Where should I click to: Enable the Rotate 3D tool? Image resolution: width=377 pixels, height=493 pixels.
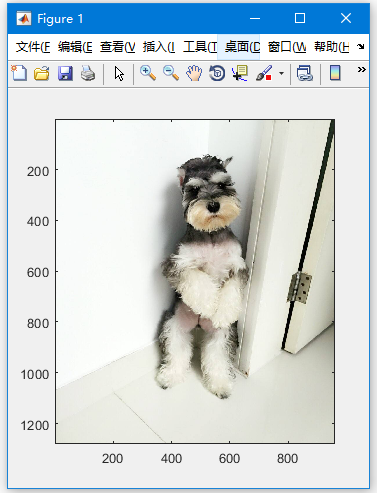click(217, 73)
